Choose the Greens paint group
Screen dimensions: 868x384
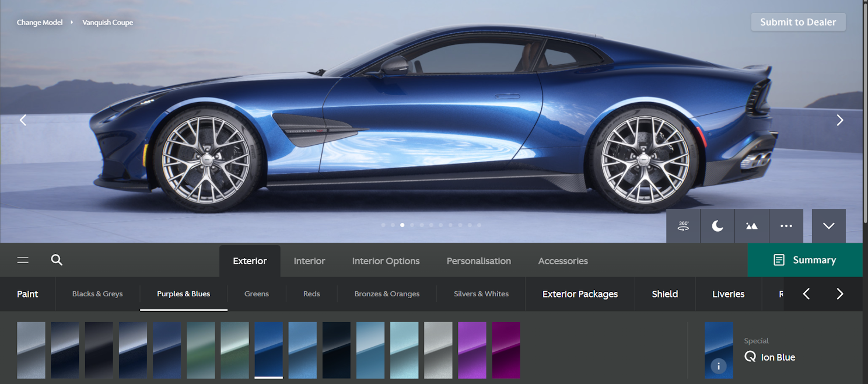click(x=257, y=294)
